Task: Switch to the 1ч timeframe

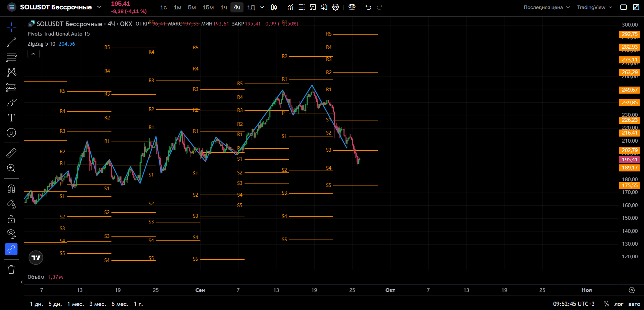Action: (224, 7)
